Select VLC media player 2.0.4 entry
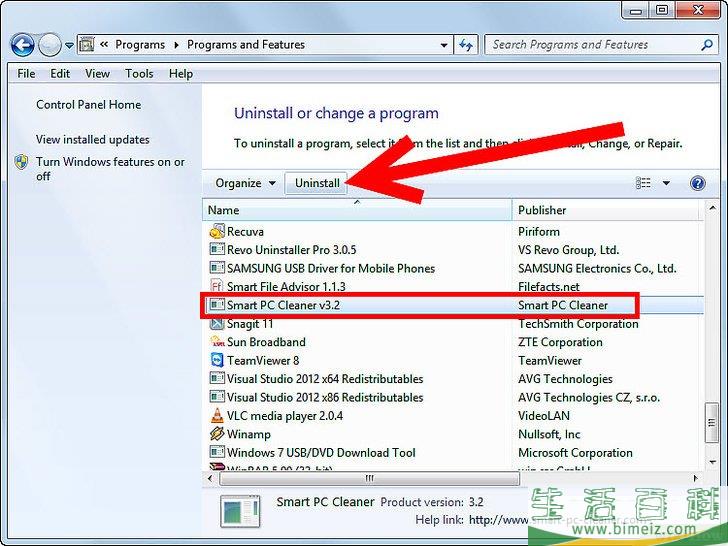728x546 pixels. pos(285,416)
